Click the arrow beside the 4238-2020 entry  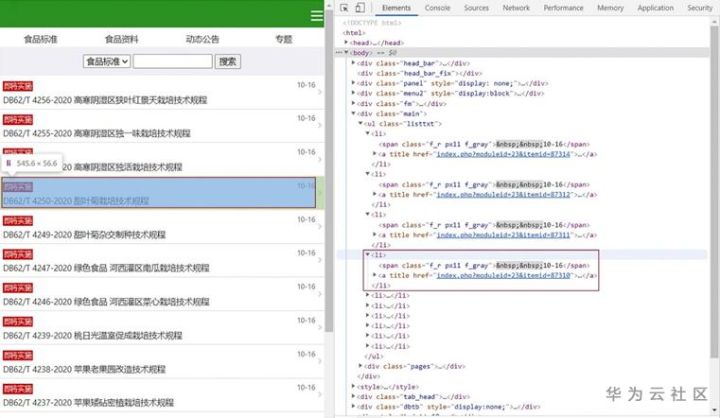pos(320,362)
